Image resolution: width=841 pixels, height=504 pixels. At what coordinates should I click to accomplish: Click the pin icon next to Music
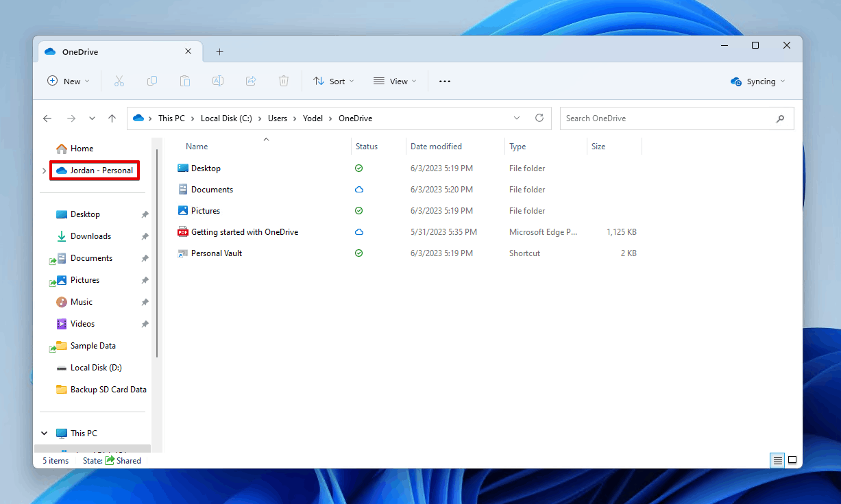pyautogui.click(x=145, y=302)
